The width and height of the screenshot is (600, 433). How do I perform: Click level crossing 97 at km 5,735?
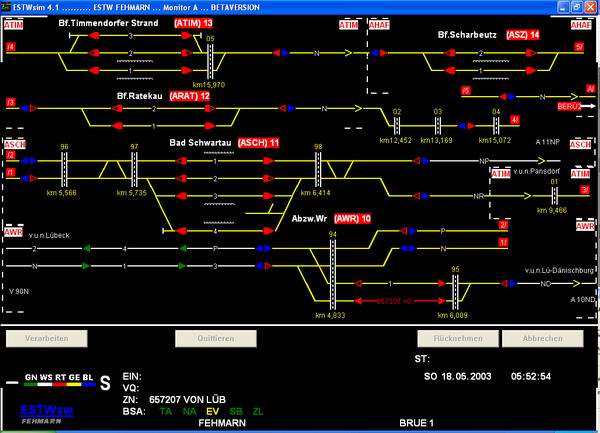134,167
